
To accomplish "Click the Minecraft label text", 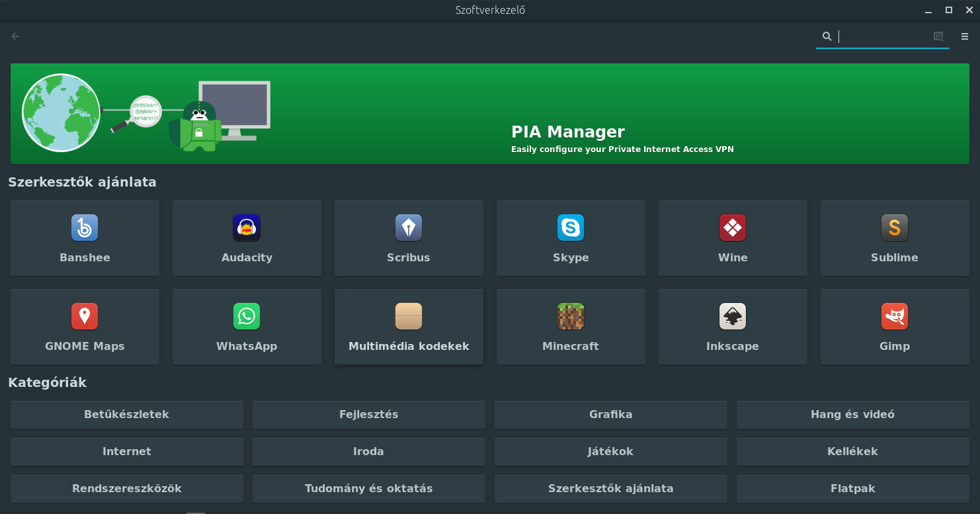I will point(571,346).
